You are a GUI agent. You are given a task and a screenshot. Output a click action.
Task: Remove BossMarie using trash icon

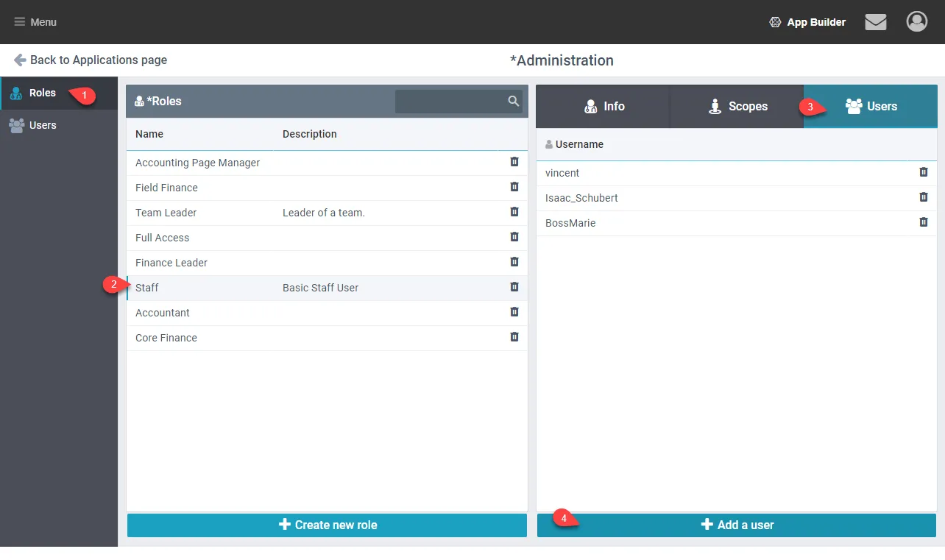[923, 222]
